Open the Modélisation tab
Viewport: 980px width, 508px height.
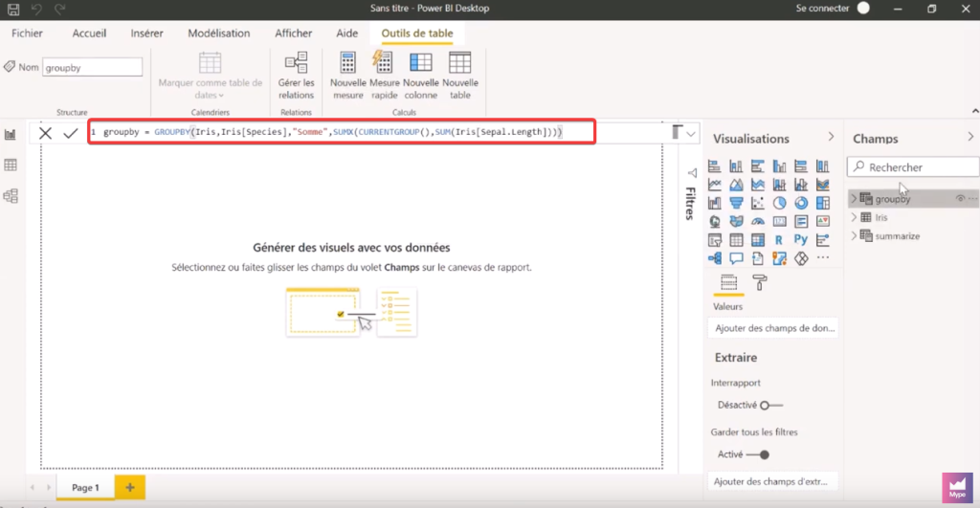point(219,33)
